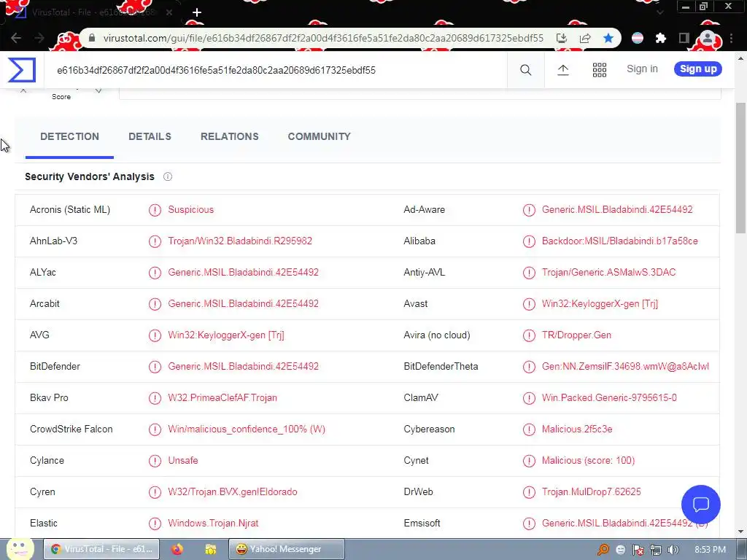Click the info icon beside Security Vendors' Analysis

pos(168,176)
